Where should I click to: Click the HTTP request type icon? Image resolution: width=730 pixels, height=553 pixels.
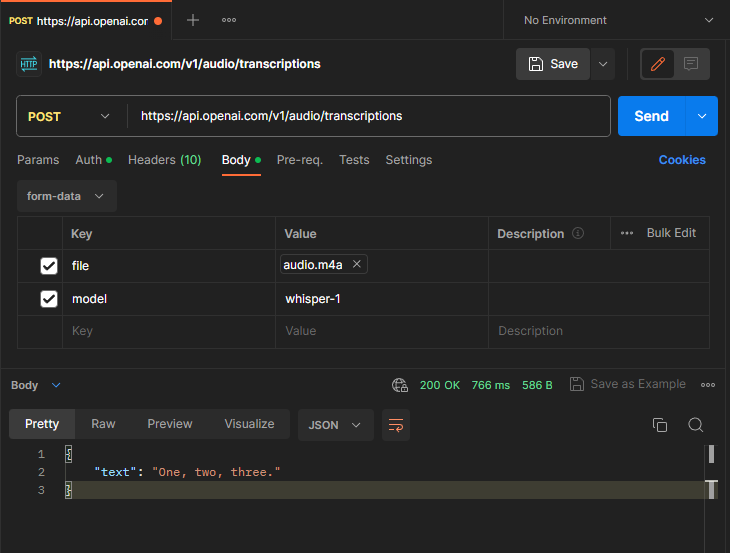(x=29, y=64)
